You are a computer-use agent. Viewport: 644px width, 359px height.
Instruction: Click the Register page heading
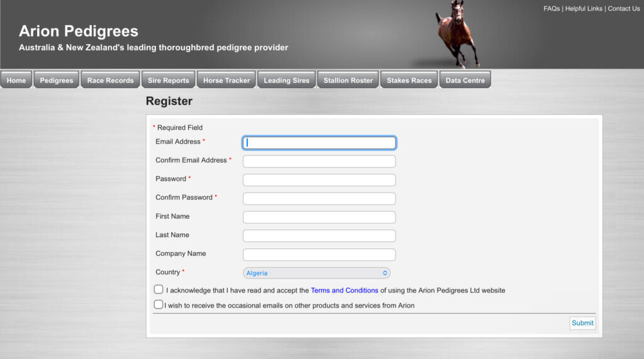point(169,101)
